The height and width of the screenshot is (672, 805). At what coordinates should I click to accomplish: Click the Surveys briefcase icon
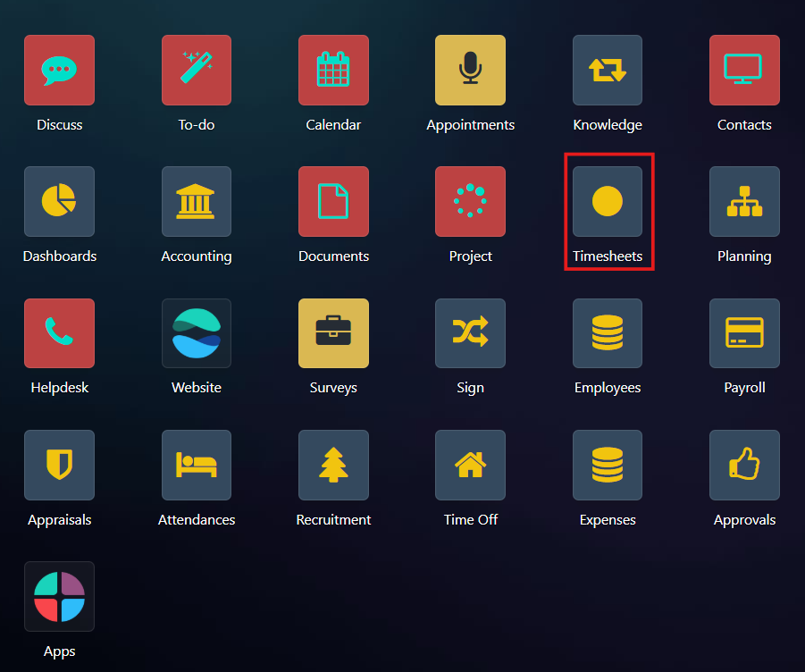pyautogui.click(x=333, y=333)
